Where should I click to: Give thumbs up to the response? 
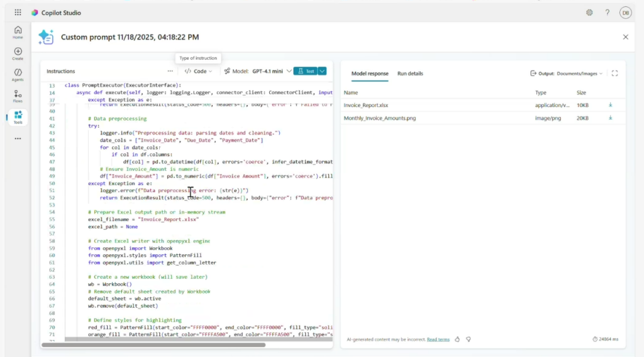[x=457, y=339]
